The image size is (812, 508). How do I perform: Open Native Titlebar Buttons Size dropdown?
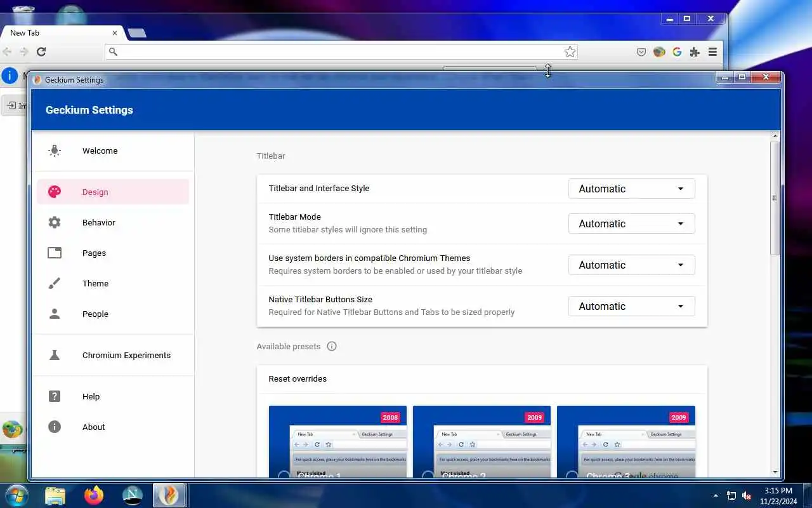click(x=631, y=306)
